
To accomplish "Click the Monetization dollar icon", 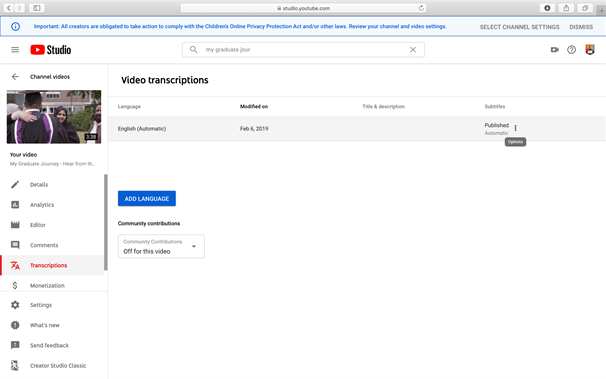I will (x=15, y=285).
